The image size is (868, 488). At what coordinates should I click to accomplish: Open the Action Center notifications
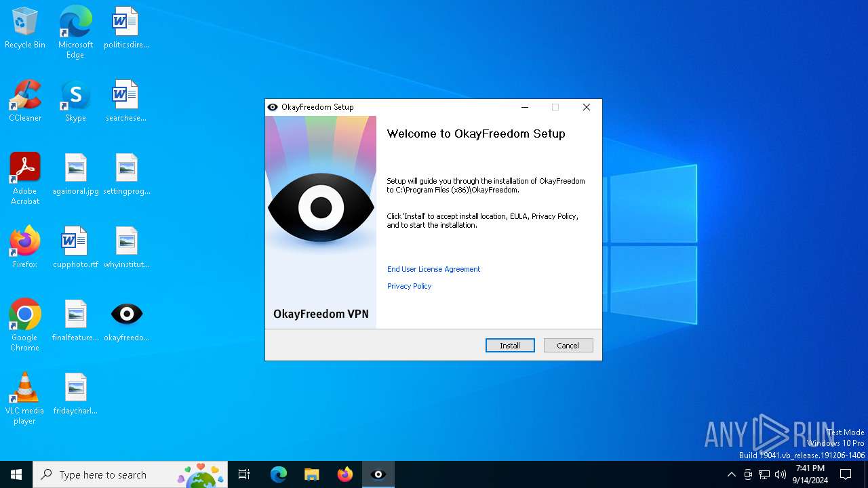click(846, 474)
